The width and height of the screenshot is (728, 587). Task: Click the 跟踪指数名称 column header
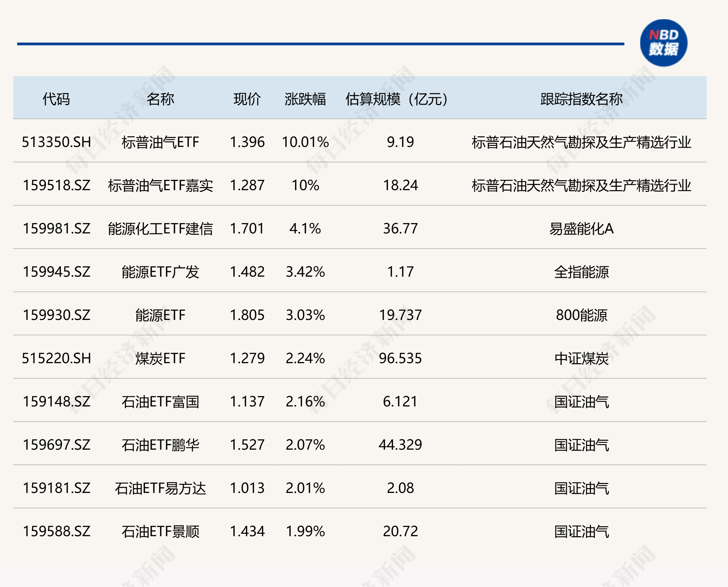point(581,99)
